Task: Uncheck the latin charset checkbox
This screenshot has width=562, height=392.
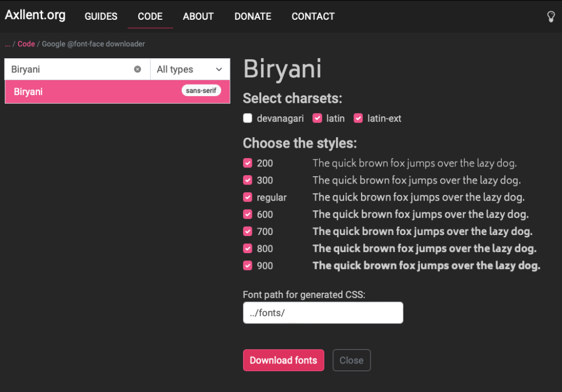Action: (317, 119)
